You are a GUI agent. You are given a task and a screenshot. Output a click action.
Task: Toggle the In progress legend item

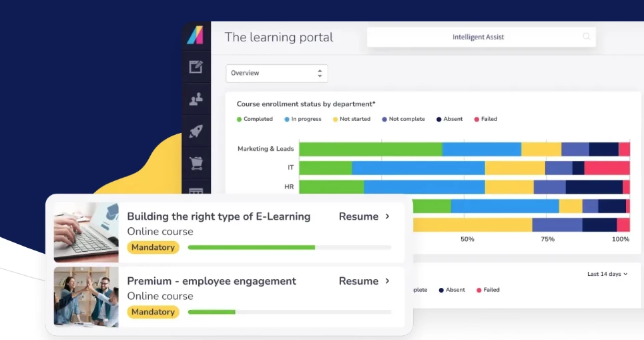[303, 119]
